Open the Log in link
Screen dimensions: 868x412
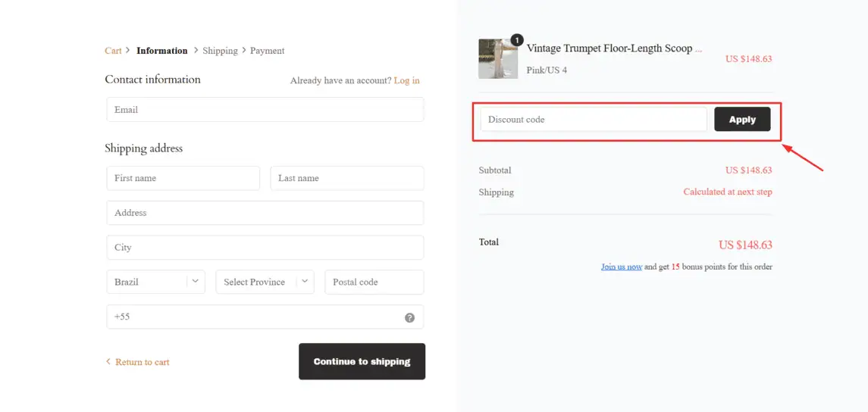[407, 81]
